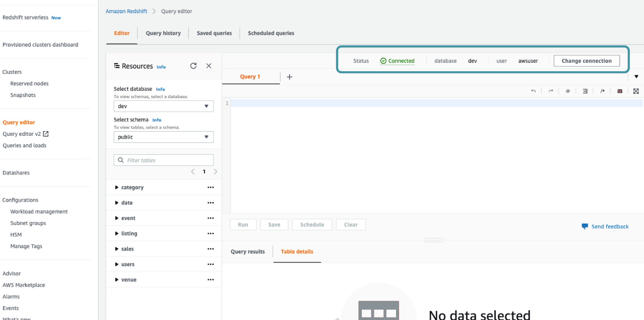Open more options for users table
Viewport: 644px width, 320px height.
(x=211, y=264)
